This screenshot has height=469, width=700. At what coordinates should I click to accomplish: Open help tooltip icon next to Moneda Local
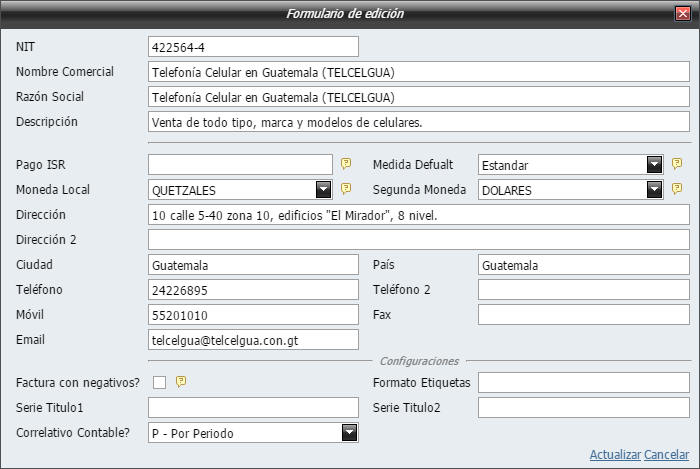[x=346, y=189]
